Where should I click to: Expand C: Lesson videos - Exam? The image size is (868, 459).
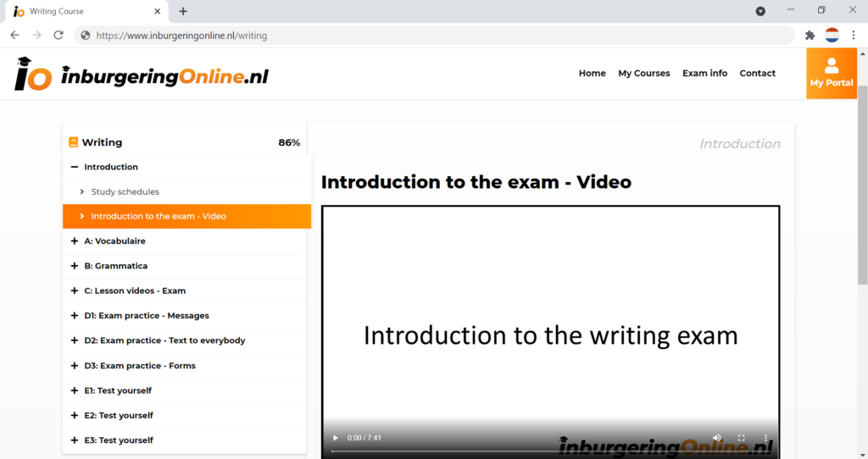(x=75, y=290)
